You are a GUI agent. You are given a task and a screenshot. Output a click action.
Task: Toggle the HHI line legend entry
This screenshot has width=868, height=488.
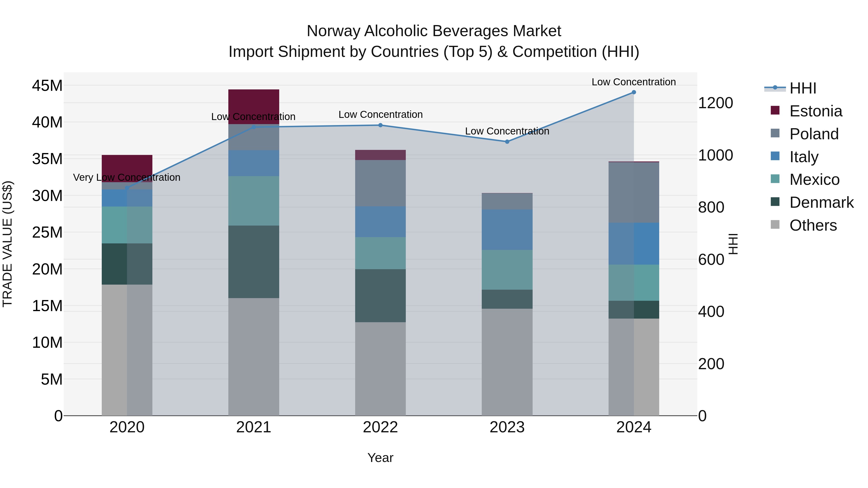coord(790,88)
